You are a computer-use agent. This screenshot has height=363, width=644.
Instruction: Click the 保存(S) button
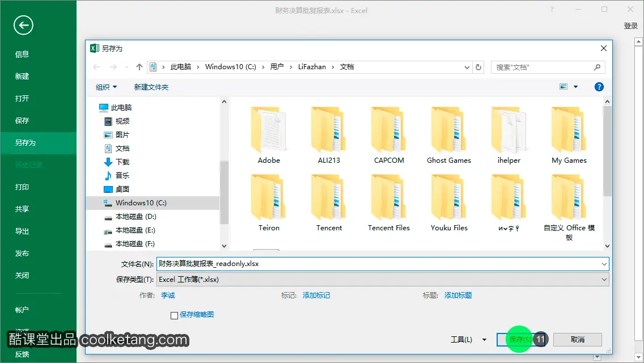pos(521,340)
